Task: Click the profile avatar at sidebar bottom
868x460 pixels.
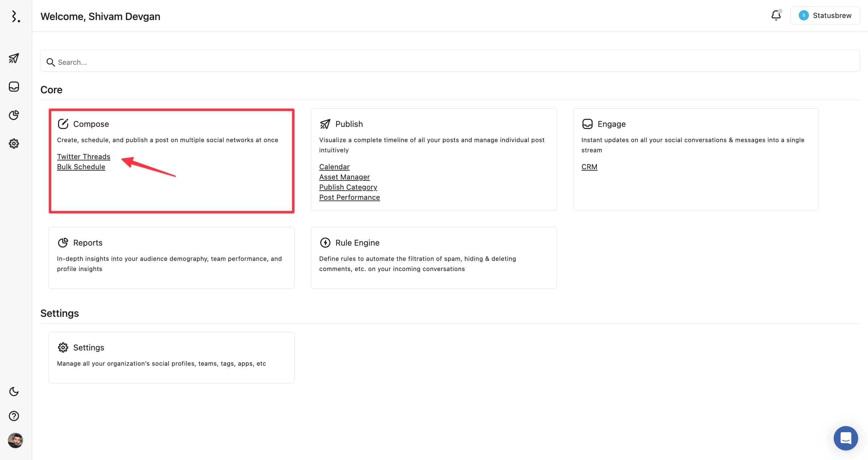Action: pyautogui.click(x=15, y=440)
